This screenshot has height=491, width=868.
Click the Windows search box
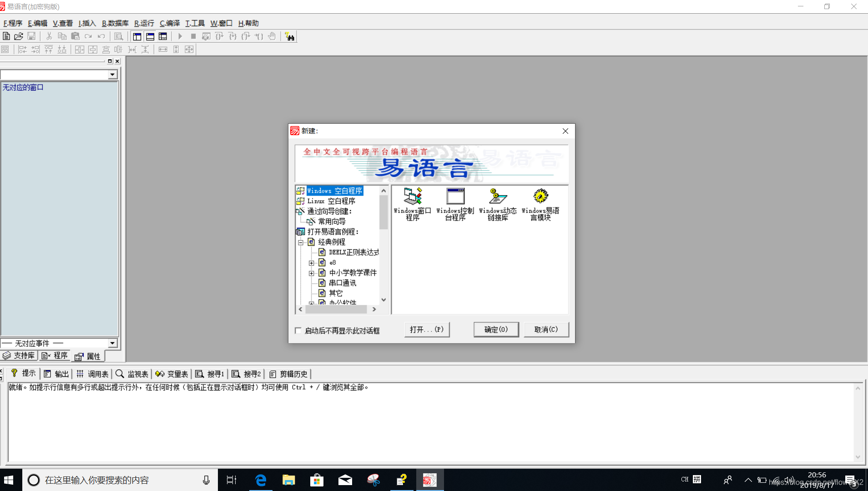pyautogui.click(x=120, y=480)
